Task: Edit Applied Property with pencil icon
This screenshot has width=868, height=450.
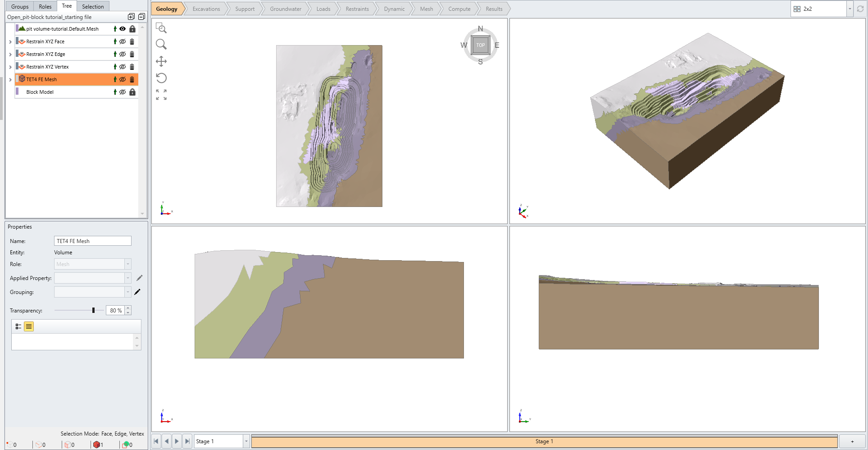Action: [x=139, y=278]
